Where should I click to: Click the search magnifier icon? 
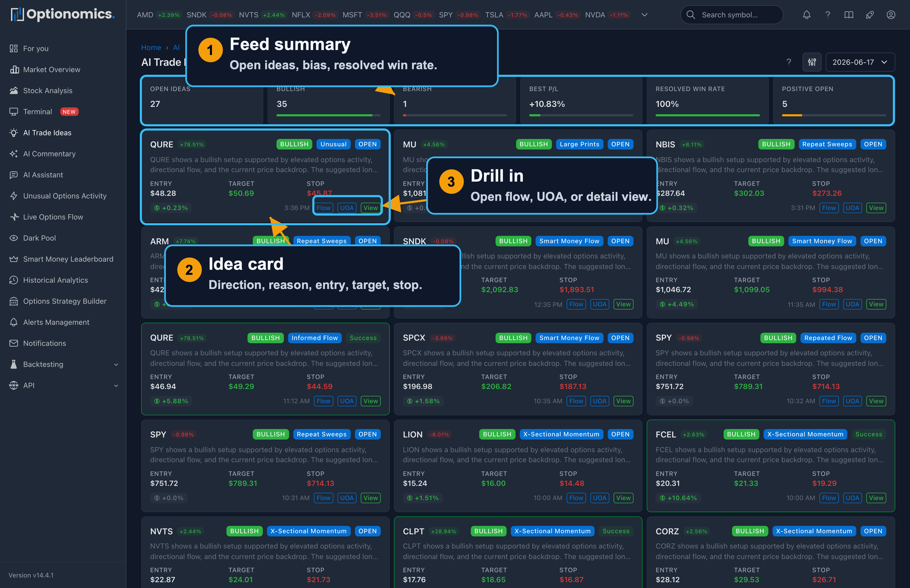(x=690, y=15)
